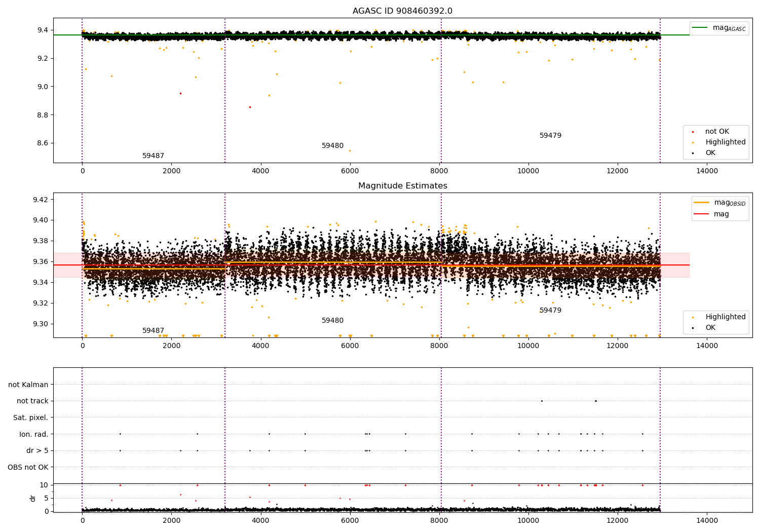Viewport: 760px width, 532px height.
Task: Click the 8.6 y-axis tick in top plot
Action: tap(43, 143)
